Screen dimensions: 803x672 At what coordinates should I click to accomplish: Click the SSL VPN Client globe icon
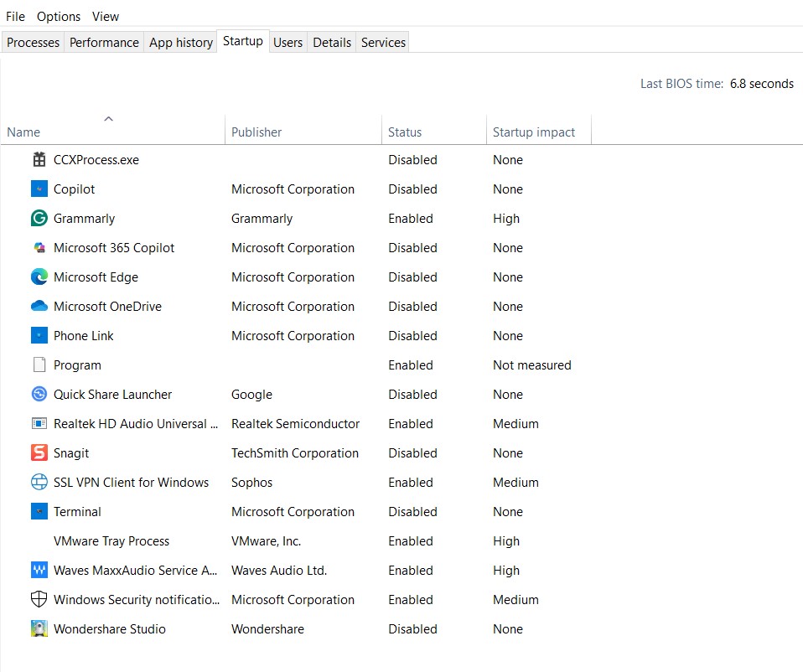coord(39,482)
